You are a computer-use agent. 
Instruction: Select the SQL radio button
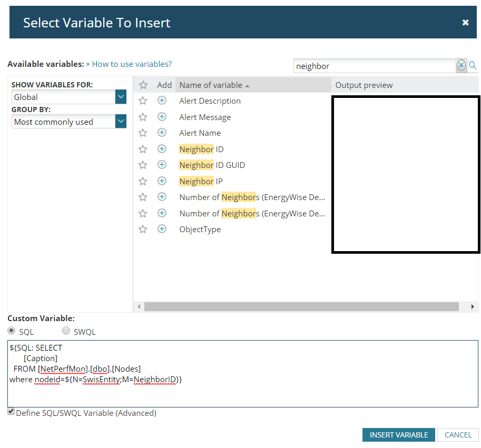point(12,331)
